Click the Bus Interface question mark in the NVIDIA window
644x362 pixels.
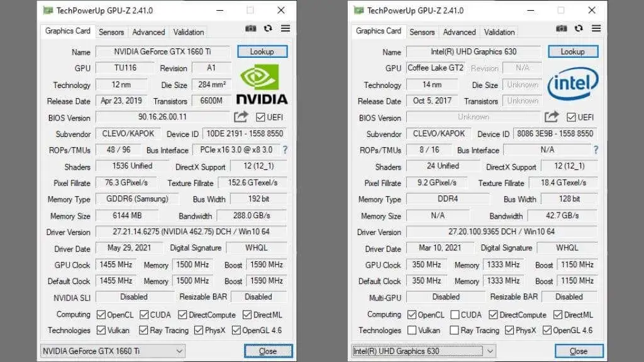(285, 150)
